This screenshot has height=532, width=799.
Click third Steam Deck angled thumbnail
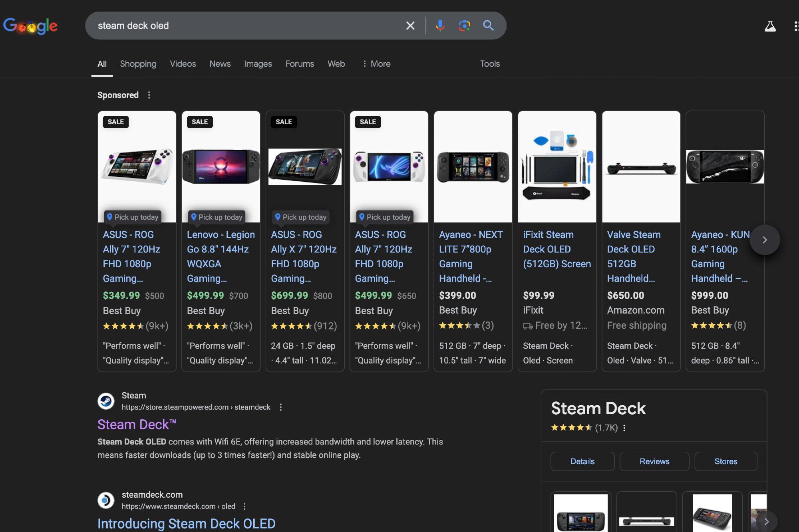point(712,513)
